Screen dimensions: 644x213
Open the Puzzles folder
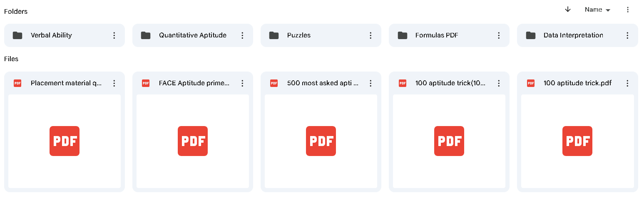[298, 35]
